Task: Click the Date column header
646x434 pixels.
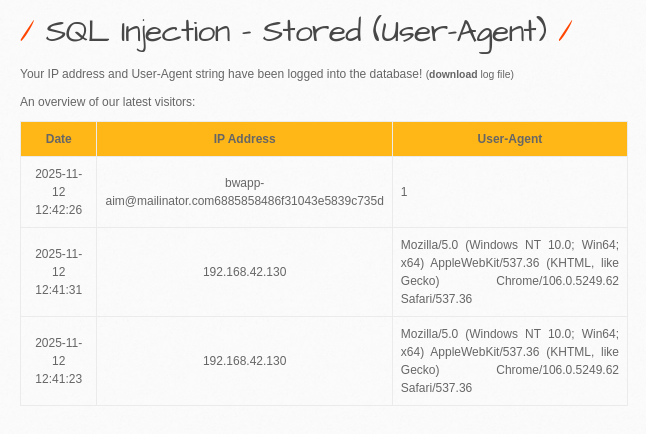Action: tap(58, 139)
